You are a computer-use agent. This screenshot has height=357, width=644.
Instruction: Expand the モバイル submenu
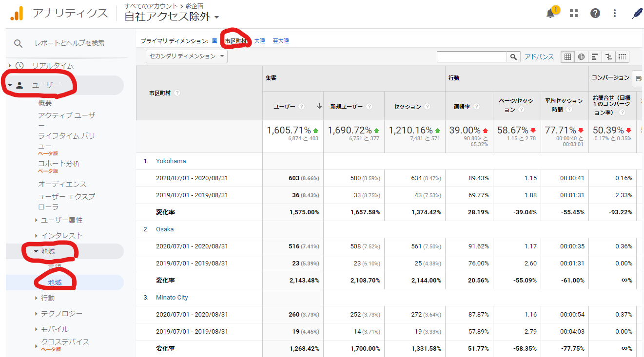pyautogui.click(x=37, y=329)
